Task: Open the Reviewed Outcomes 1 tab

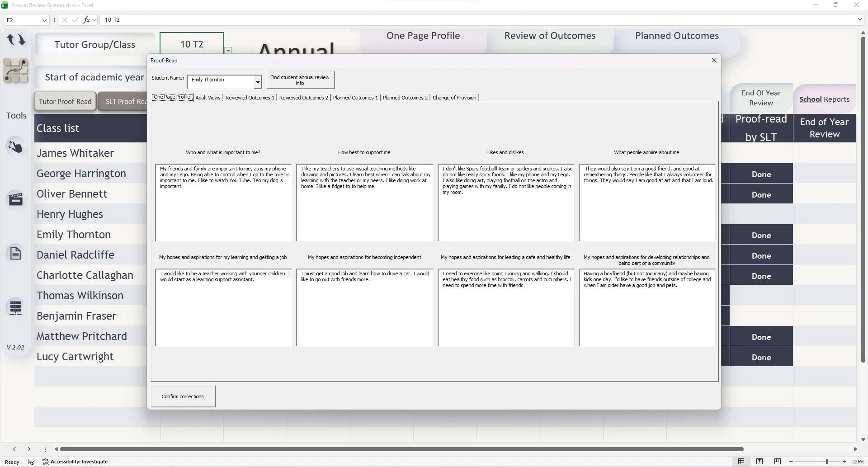Action: [x=250, y=98]
